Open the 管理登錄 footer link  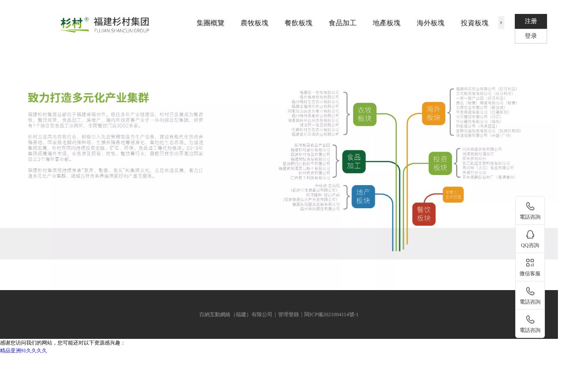tap(289, 314)
